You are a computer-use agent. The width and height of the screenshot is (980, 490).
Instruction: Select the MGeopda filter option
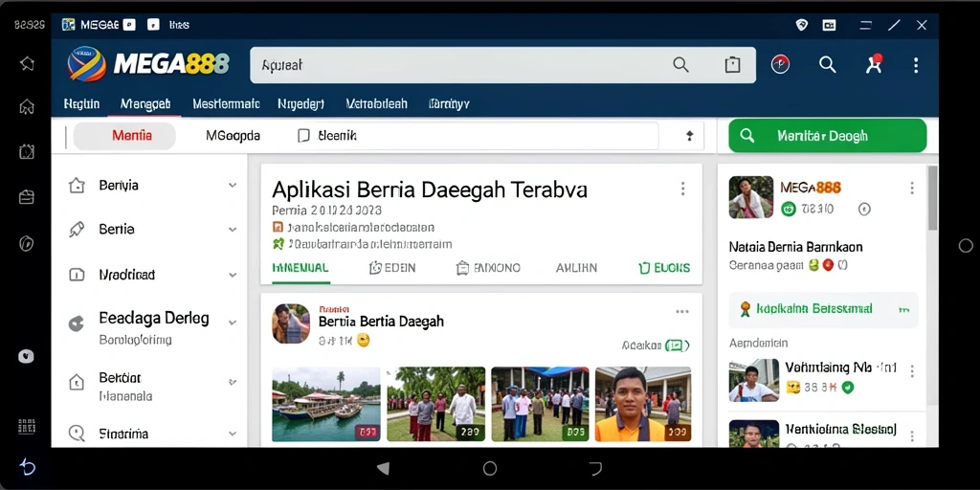click(234, 136)
